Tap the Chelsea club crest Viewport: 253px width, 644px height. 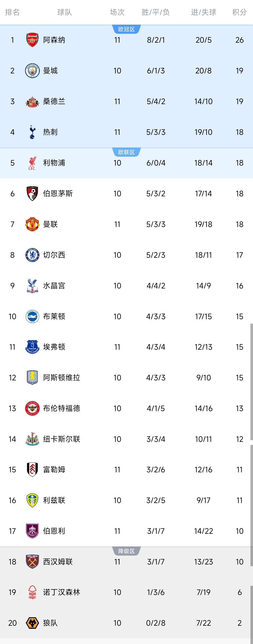pyautogui.click(x=32, y=255)
